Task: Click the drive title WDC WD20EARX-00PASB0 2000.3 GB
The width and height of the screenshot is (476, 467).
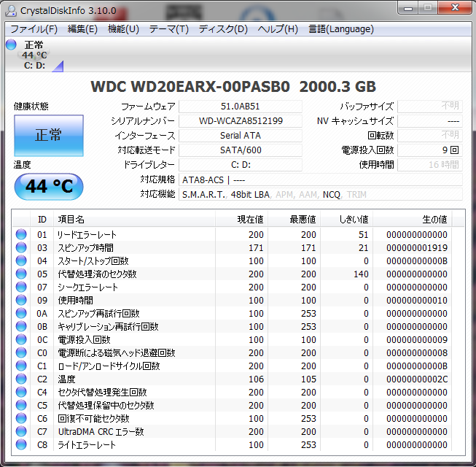Action: point(233,87)
